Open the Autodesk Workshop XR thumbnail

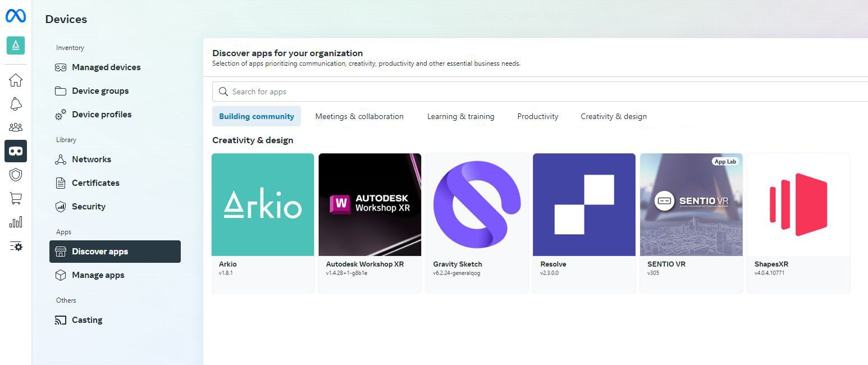[x=370, y=205]
